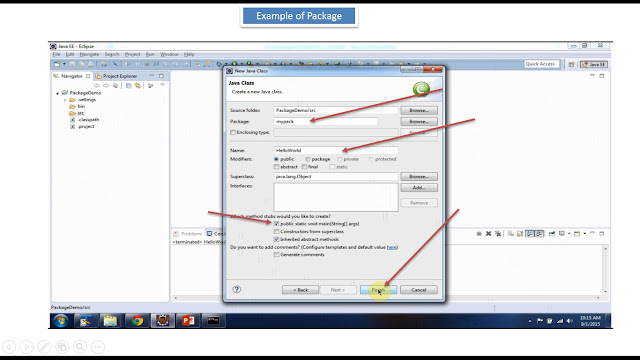This screenshot has width=640, height=360.
Task: Open the Edit menu
Action: [x=70, y=54]
